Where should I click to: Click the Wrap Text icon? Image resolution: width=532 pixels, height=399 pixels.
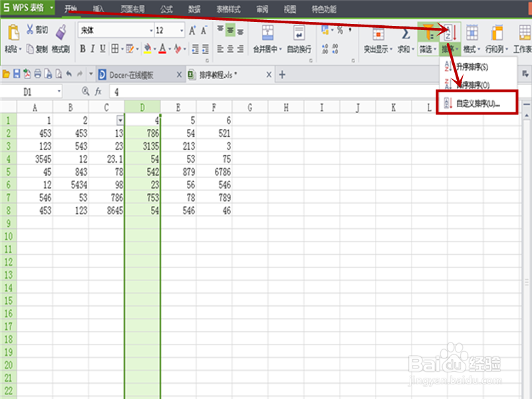pos(299,33)
